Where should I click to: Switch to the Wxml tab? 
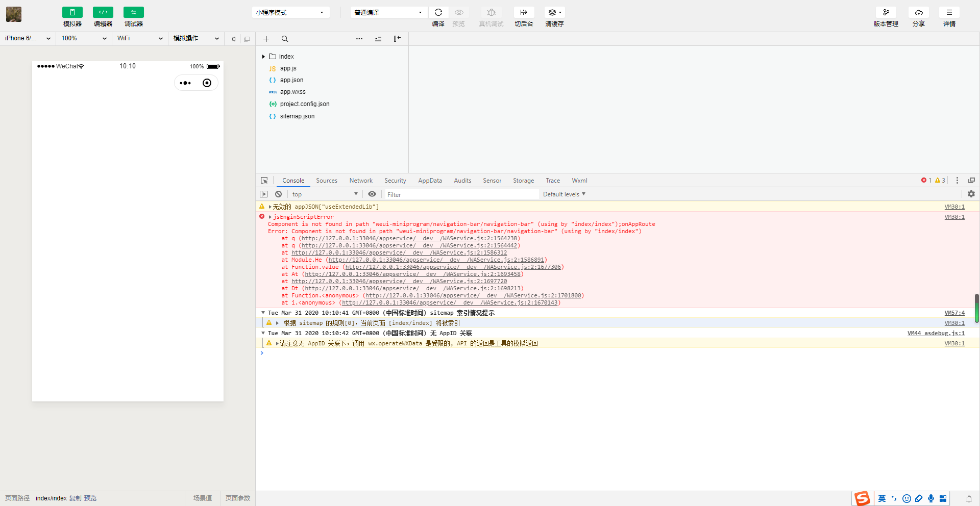(579, 181)
